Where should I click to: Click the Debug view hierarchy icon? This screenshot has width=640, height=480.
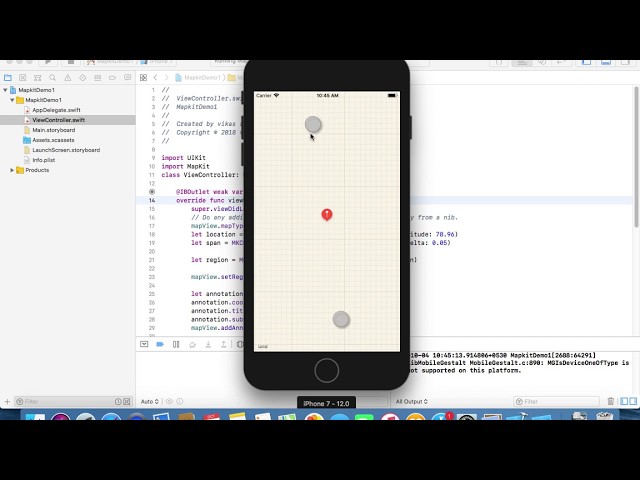[x=240, y=344]
